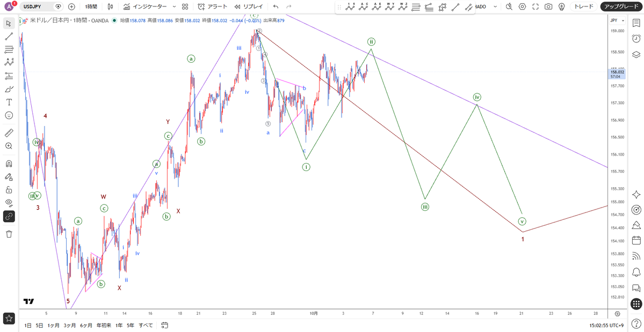Select Elliott triangle wave A-E tool
Screen dimensions: 644x332
tap(377, 6)
